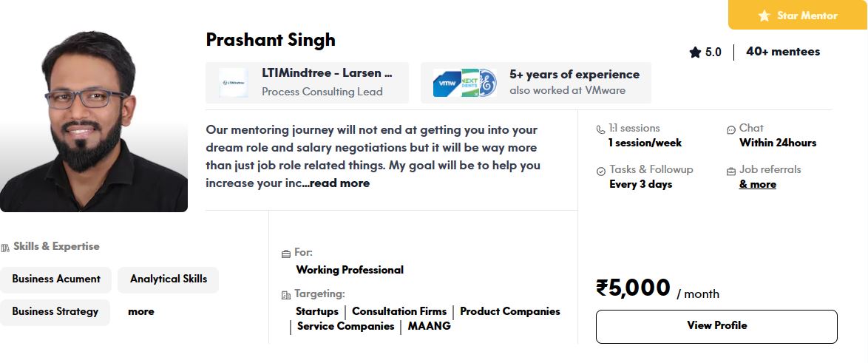Click the checkmark icon beside Tasks & Followup
This screenshot has width=868, height=363.
[x=600, y=171]
